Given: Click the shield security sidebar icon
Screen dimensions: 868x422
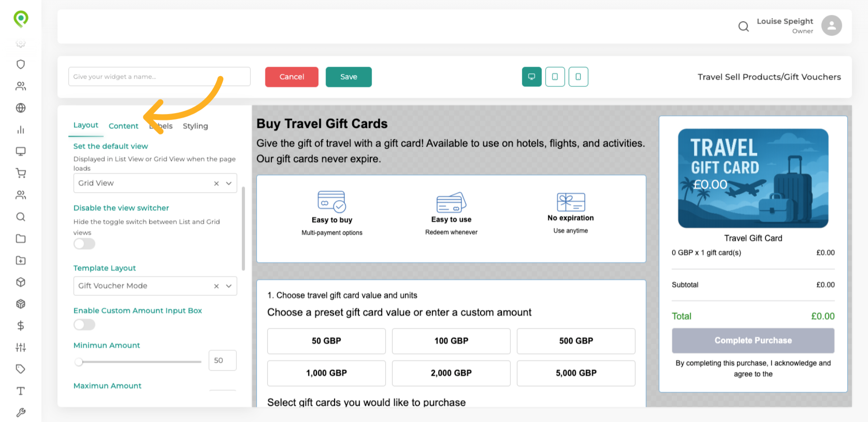Looking at the screenshot, I should (20, 64).
